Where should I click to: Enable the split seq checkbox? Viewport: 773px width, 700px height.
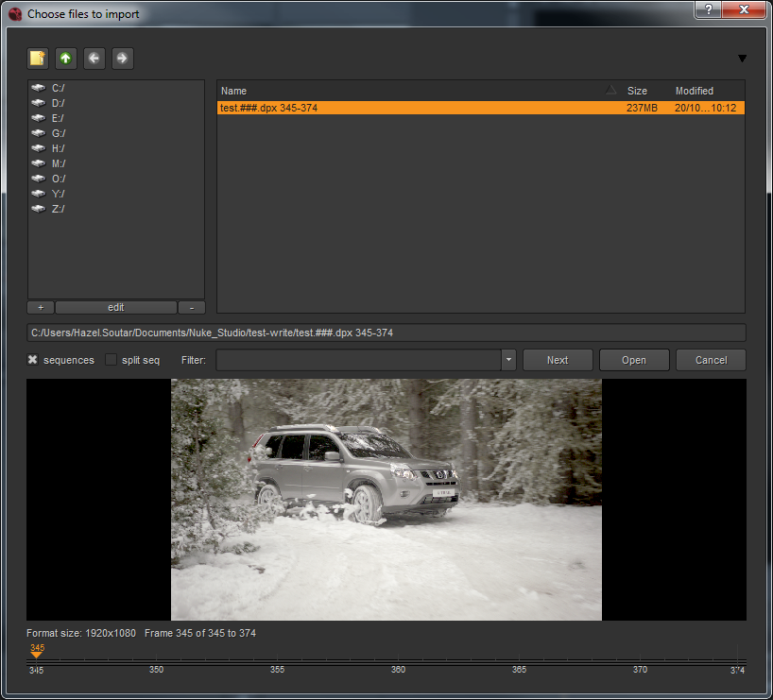pyautogui.click(x=112, y=360)
